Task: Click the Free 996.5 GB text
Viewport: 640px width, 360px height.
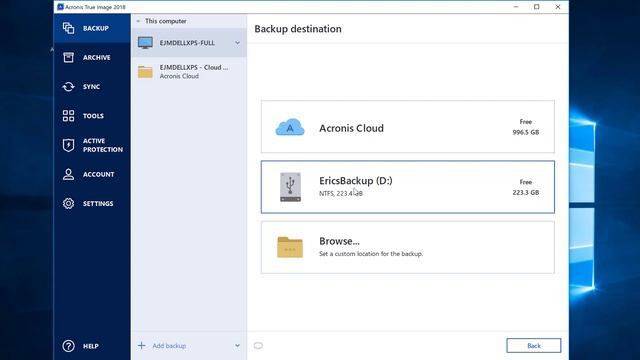Action: tap(526, 127)
